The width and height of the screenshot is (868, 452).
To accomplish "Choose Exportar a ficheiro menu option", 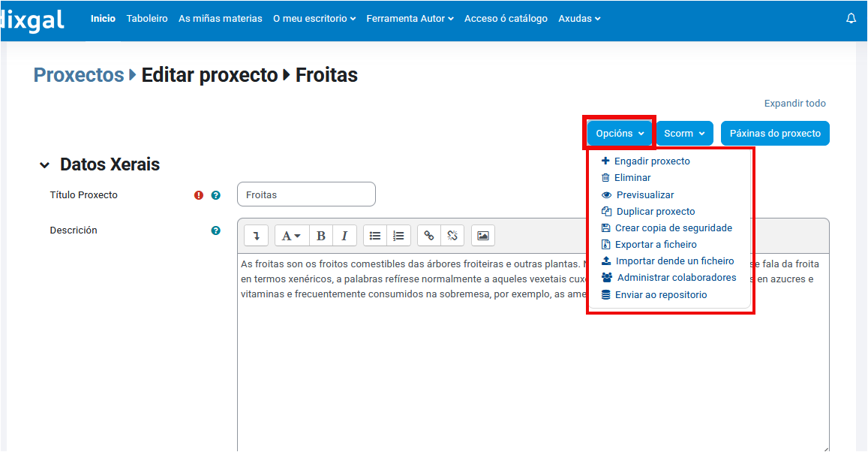I will point(655,245).
